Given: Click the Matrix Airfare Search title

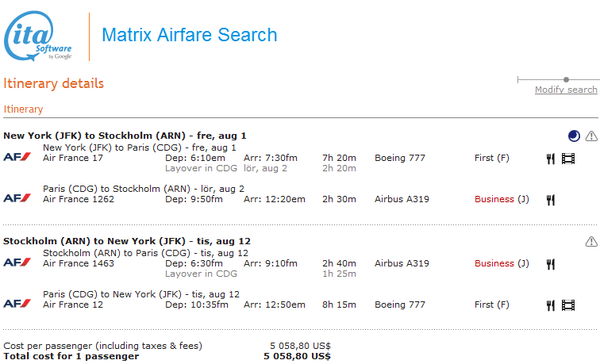Looking at the screenshot, I should 190,36.
